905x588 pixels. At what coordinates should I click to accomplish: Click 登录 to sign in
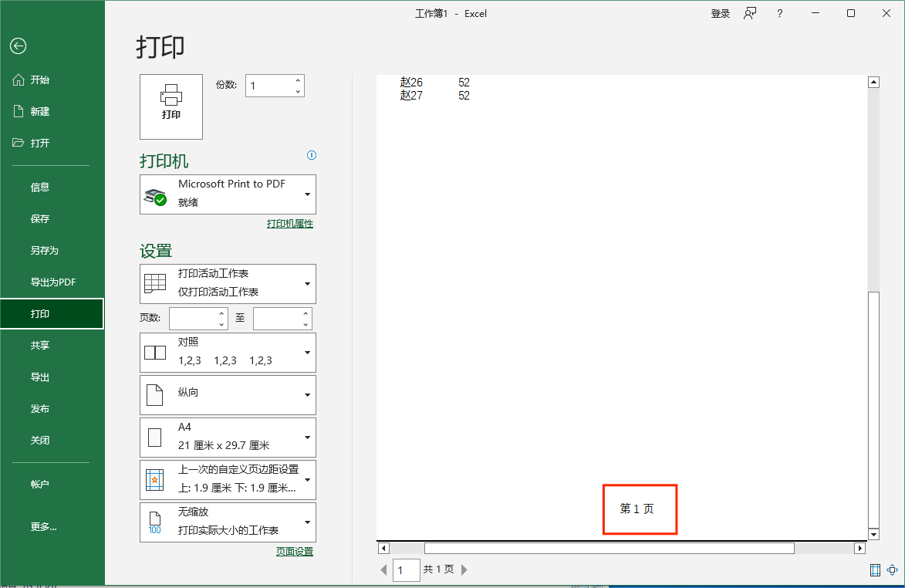tap(720, 13)
